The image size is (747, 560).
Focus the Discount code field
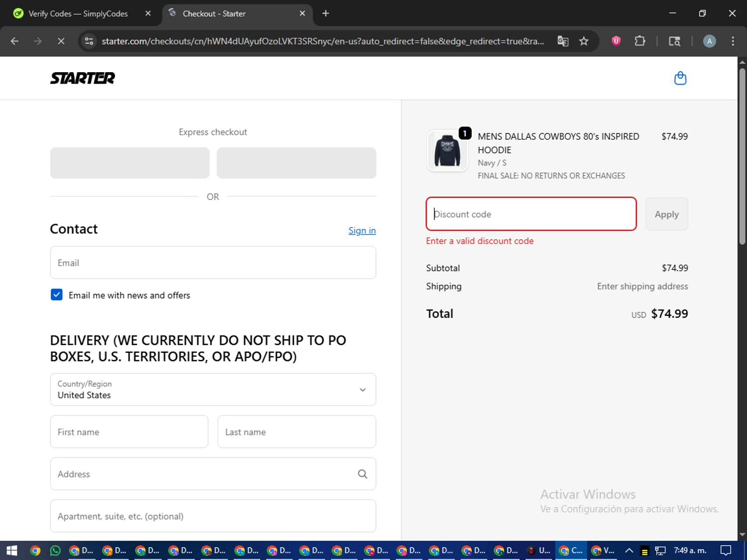pos(531,214)
